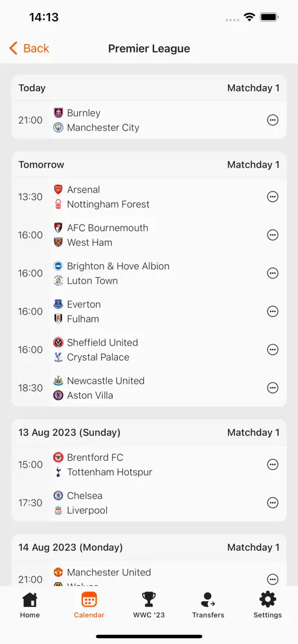Open the WWC '23 tab
This screenshot has width=298, height=644.
tap(149, 605)
